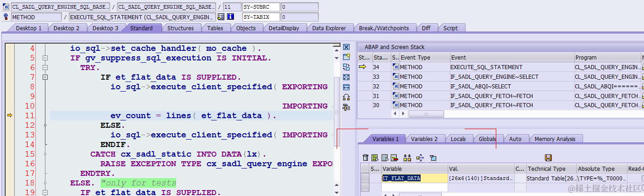644x196 pixels.
Task: Open the DetailDisplay tab
Action: 284,28
